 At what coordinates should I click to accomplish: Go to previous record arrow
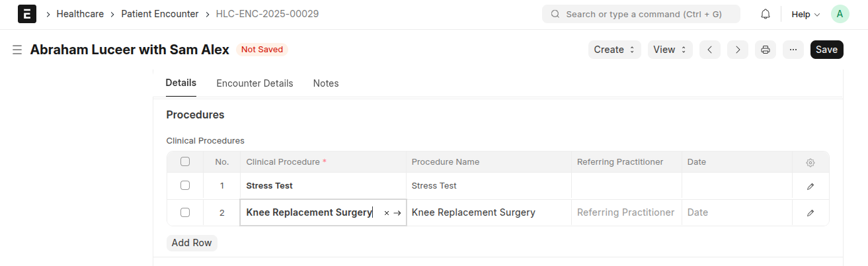709,50
